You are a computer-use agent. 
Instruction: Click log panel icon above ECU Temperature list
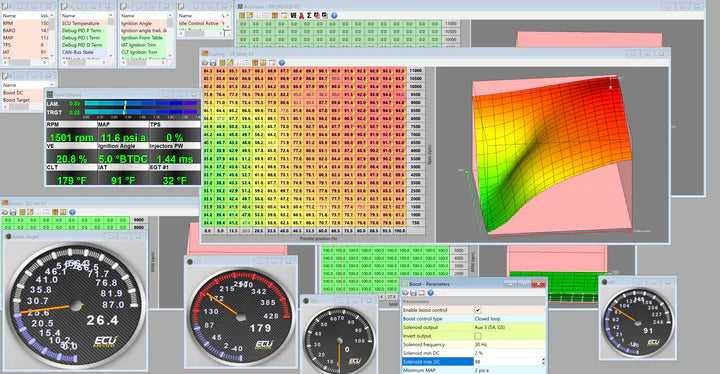tap(64, 6)
